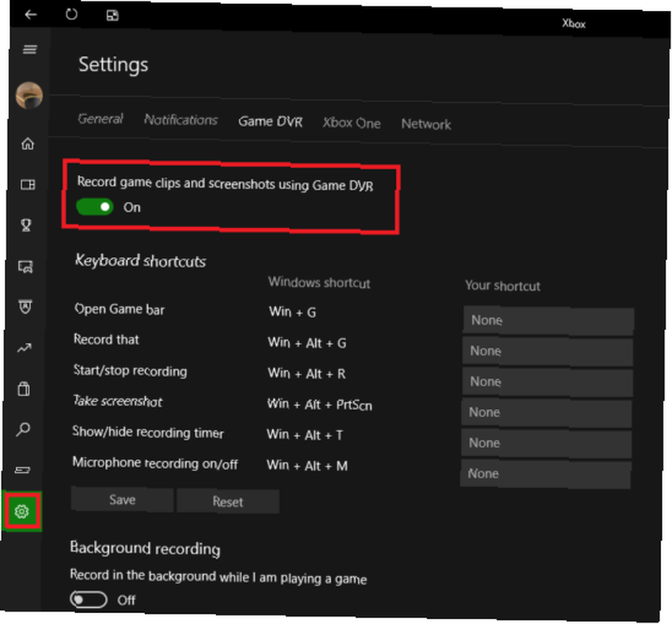Open the hamburger menu in the sidebar

click(x=30, y=50)
